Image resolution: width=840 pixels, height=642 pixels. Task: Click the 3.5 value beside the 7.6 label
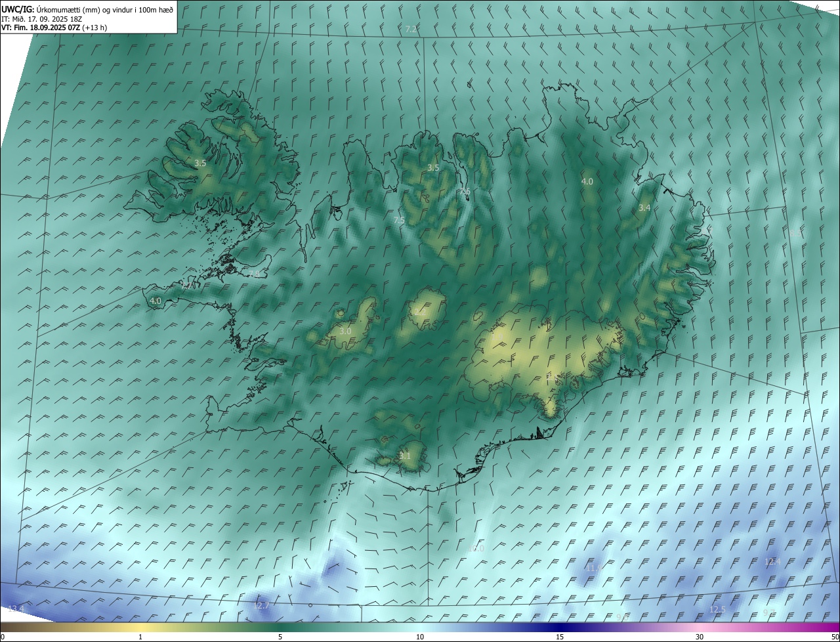(433, 167)
